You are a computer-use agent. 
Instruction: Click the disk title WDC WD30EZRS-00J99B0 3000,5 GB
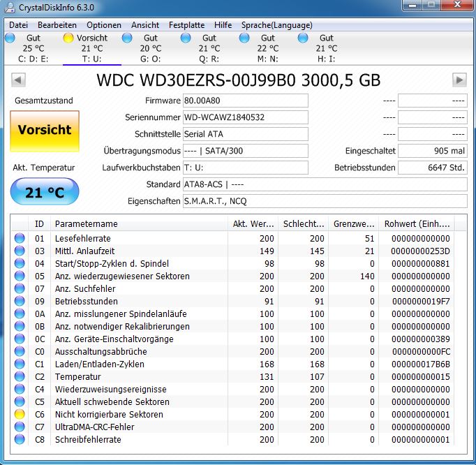coord(239,80)
